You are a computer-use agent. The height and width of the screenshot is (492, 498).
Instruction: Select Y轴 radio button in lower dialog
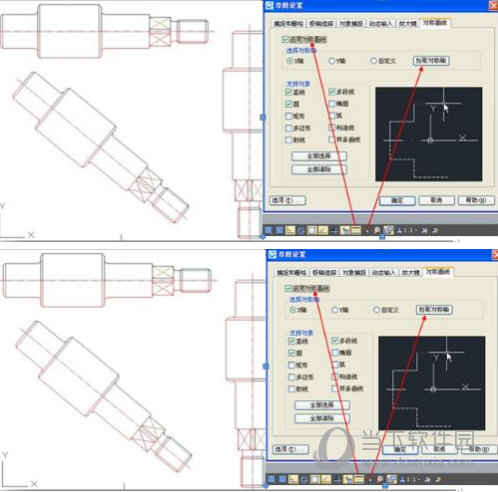pyautogui.click(x=335, y=310)
